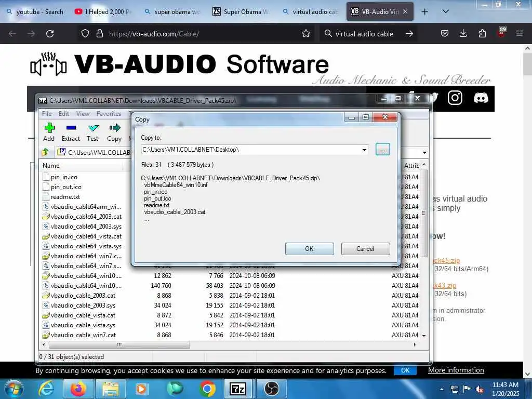The height and width of the screenshot is (399, 532).
Task: Open the File menu in 7-Zip
Action: [x=46, y=114]
